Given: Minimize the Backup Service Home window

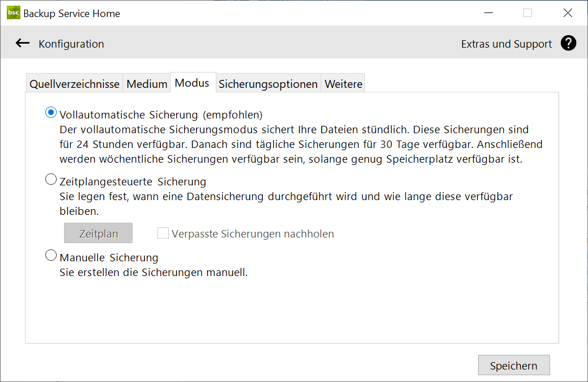Looking at the screenshot, I should pyautogui.click(x=488, y=13).
